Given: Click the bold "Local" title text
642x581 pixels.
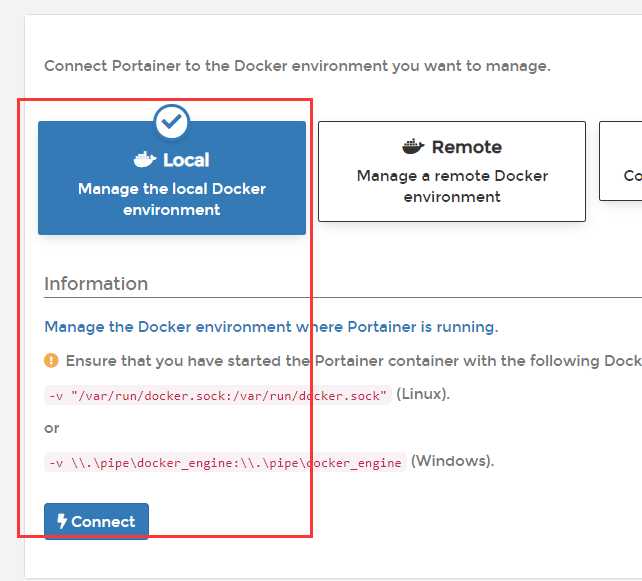Looking at the screenshot, I should (186, 160).
